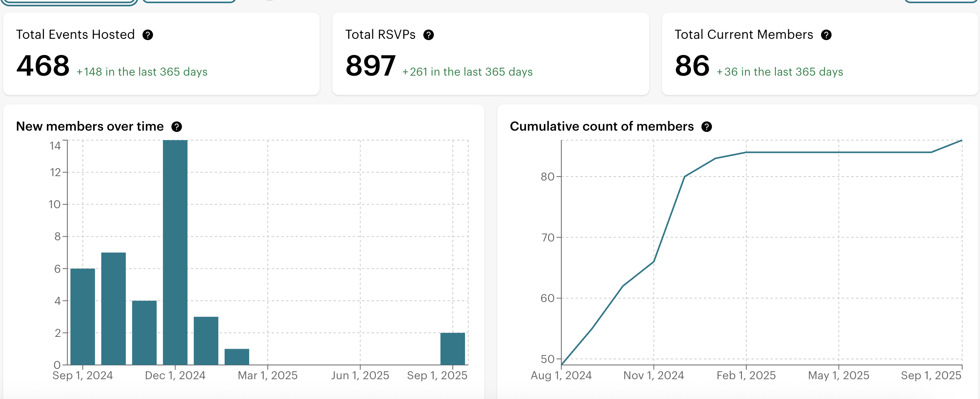This screenshot has width=980, height=399.
Task: Click '+261 in the last 365 days' text
Action: 467,72
